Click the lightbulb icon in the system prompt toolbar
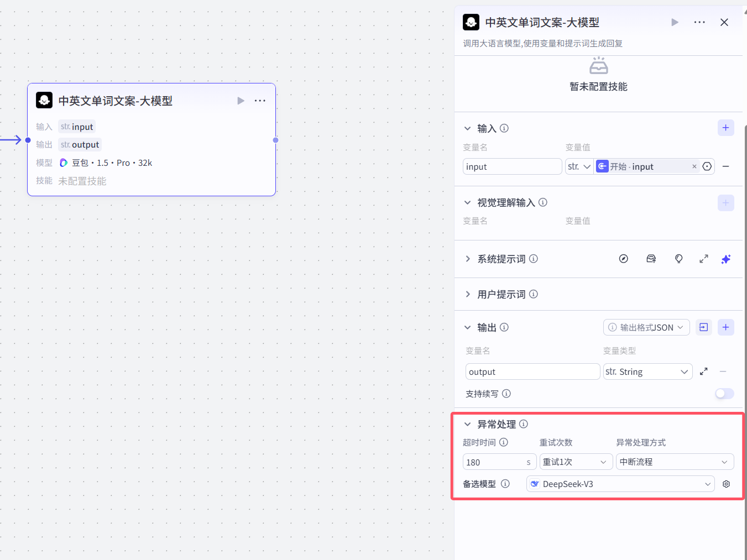The height and width of the screenshot is (560, 747). 679,259
